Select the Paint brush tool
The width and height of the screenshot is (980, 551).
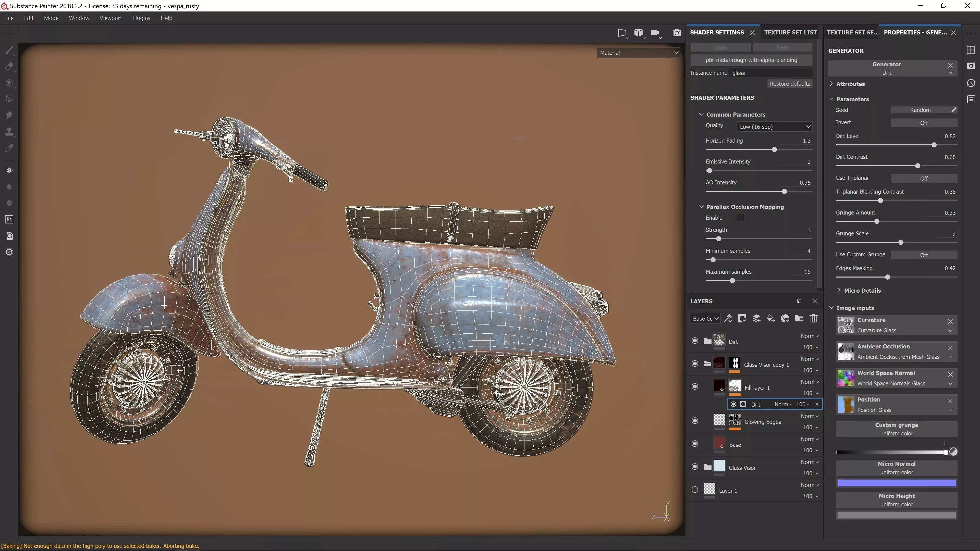(x=9, y=50)
